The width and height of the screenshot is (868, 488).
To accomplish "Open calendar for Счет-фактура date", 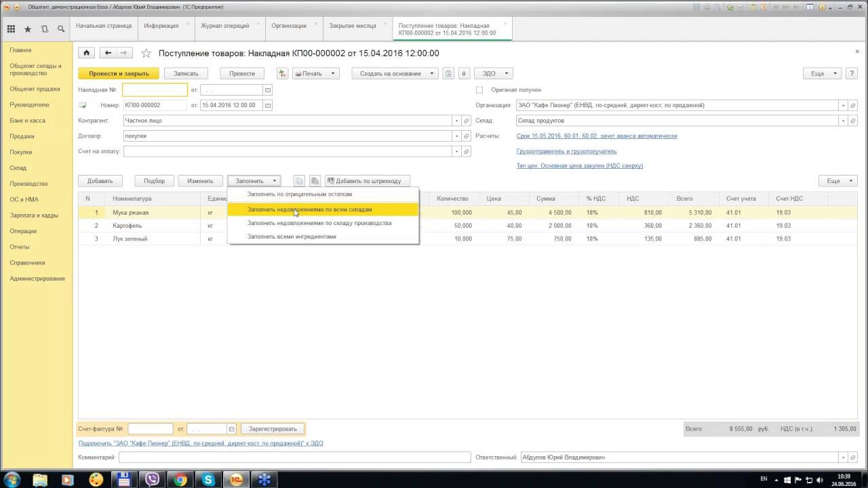I will (231, 429).
